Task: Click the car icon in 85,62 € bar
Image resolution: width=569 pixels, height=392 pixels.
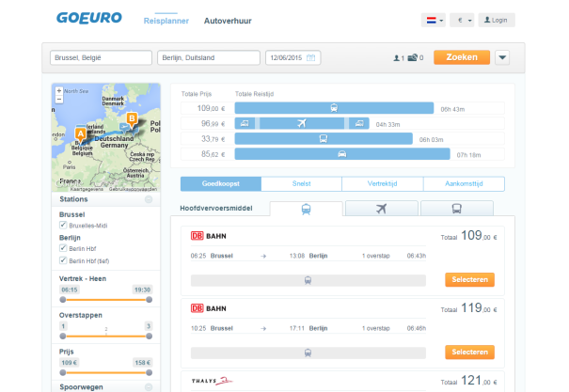Action: (x=341, y=154)
